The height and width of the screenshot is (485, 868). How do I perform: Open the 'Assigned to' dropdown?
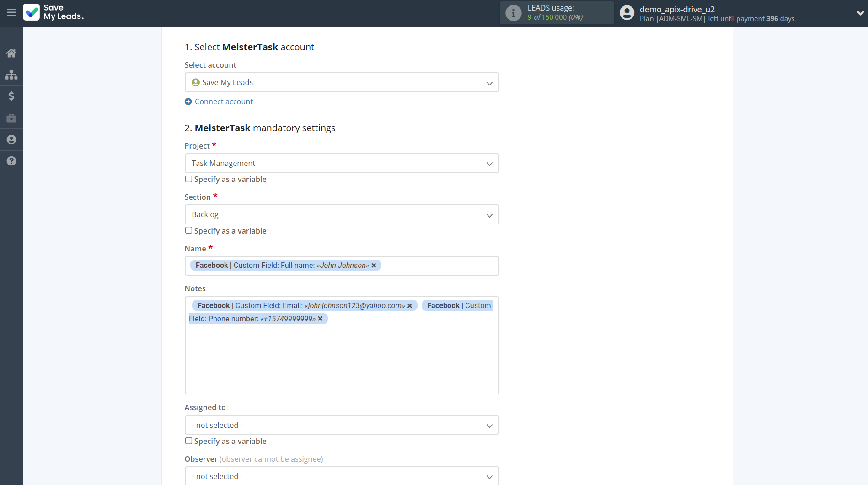pyautogui.click(x=342, y=425)
